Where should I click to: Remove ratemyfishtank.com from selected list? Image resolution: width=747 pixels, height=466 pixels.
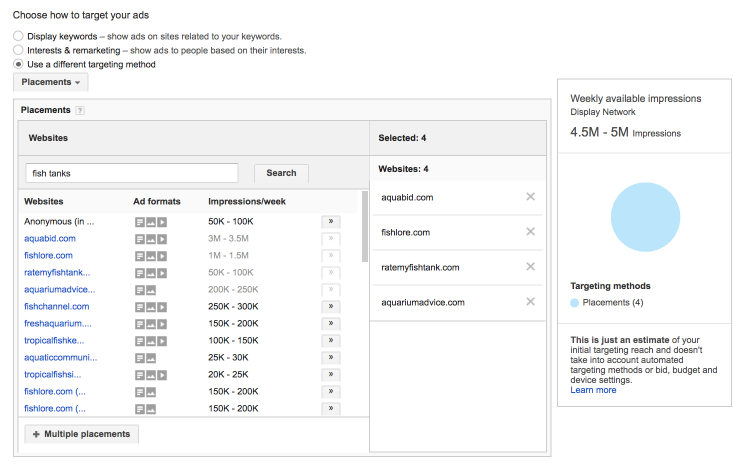[x=530, y=267]
